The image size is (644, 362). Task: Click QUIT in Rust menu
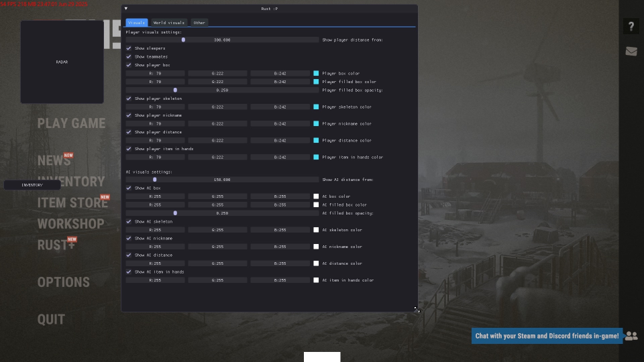(x=52, y=319)
